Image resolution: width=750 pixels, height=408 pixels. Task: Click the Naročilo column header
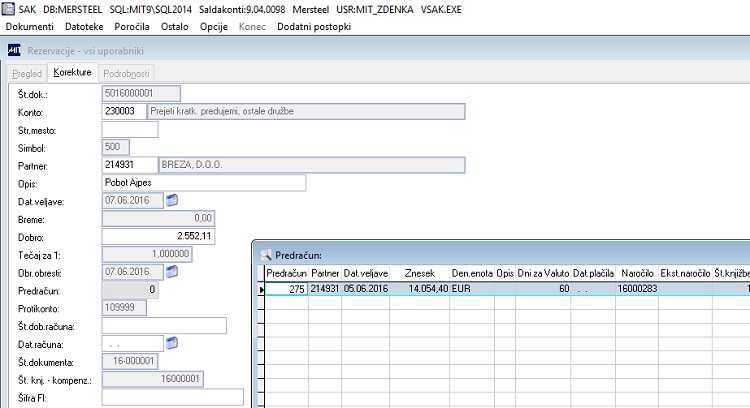pyautogui.click(x=637, y=273)
